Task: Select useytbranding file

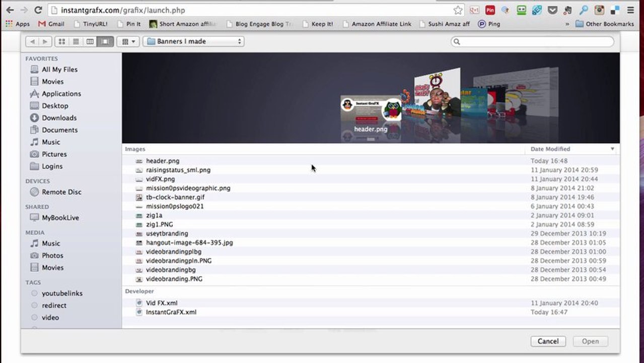Action: tap(371, 233)
